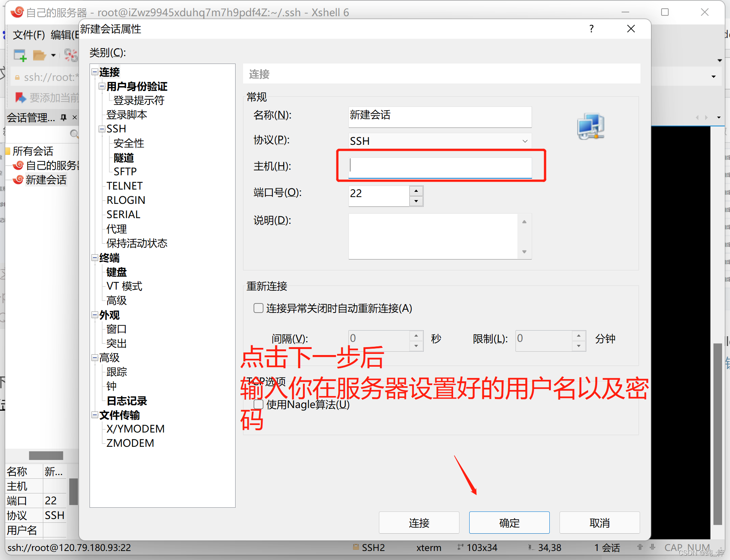Select 键盘 in category tree

117,272
